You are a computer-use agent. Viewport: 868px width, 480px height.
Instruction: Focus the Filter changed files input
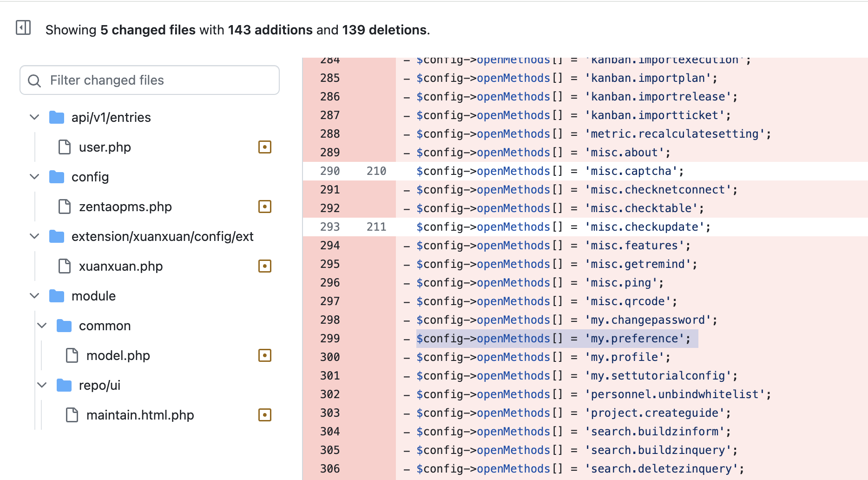click(158, 80)
